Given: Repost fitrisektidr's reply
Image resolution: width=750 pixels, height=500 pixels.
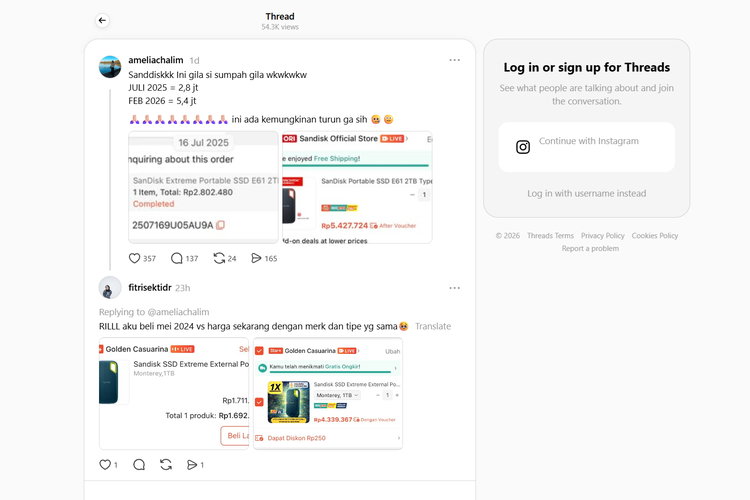Looking at the screenshot, I should click(x=166, y=465).
